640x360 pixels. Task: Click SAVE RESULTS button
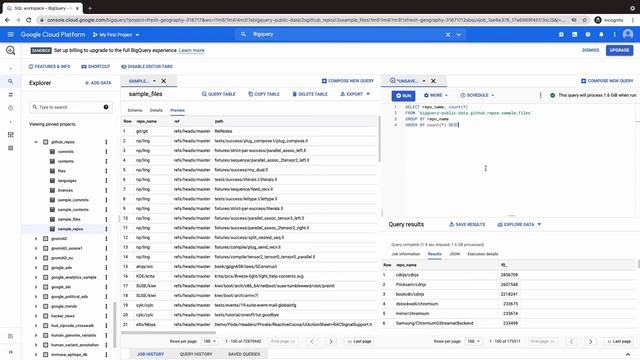pos(467,224)
